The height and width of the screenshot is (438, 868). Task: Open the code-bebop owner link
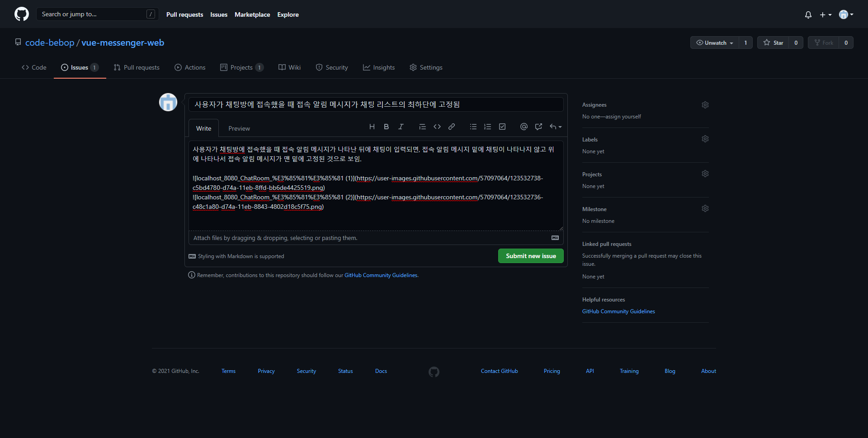point(50,42)
